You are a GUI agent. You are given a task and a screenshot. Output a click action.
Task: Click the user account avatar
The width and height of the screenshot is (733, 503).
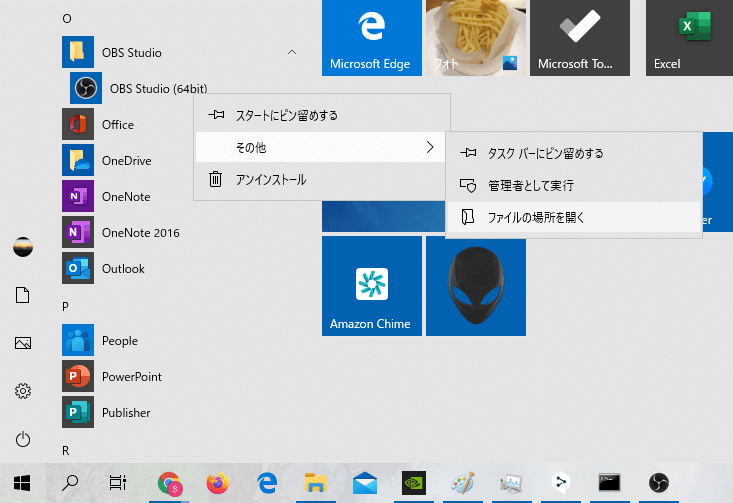coord(23,247)
